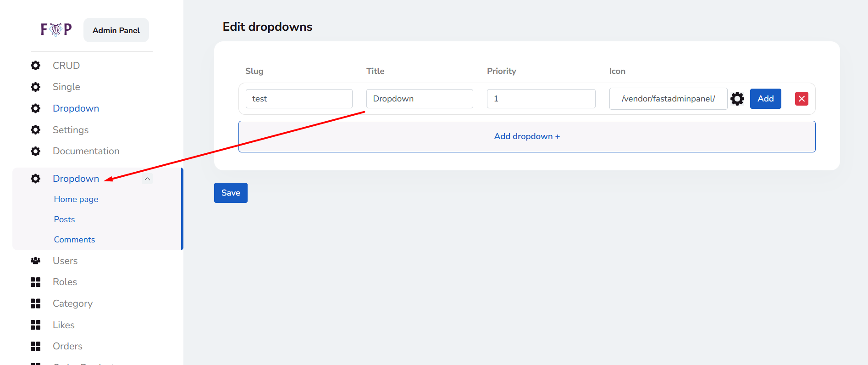The height and width of the screenshot is (365, 868).
Task: Delete the dropdown row with red X
Action: 801,99
